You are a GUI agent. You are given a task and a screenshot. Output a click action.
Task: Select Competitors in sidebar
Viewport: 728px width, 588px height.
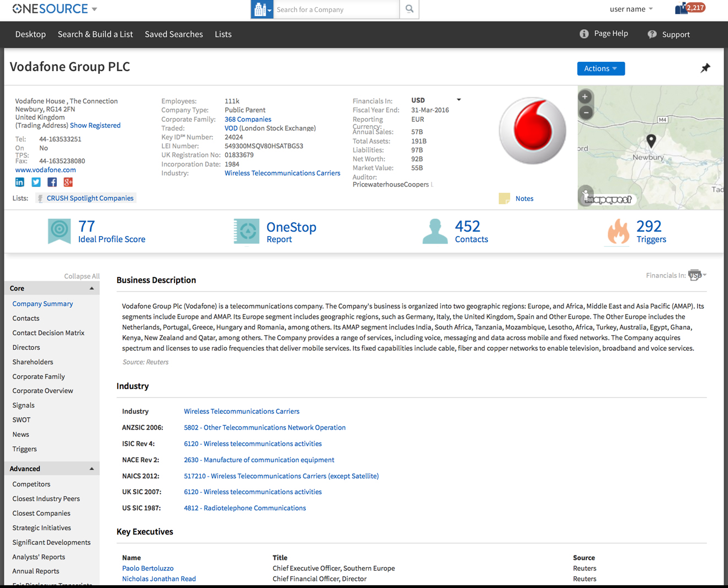31,484
